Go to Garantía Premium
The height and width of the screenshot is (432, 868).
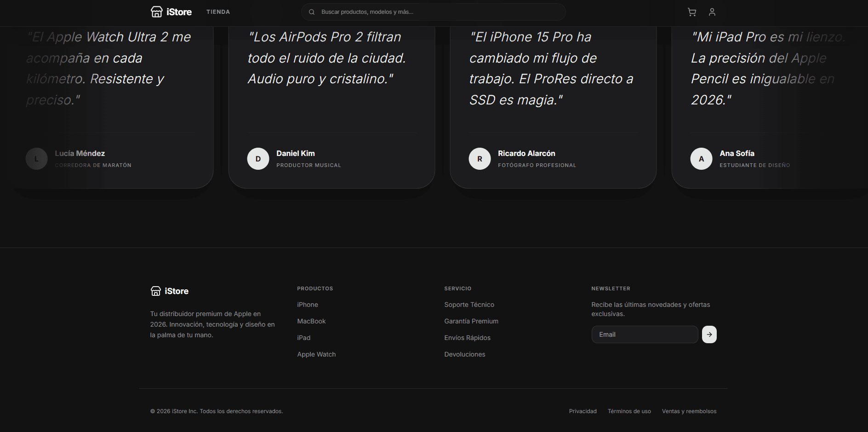click(471, 321)
